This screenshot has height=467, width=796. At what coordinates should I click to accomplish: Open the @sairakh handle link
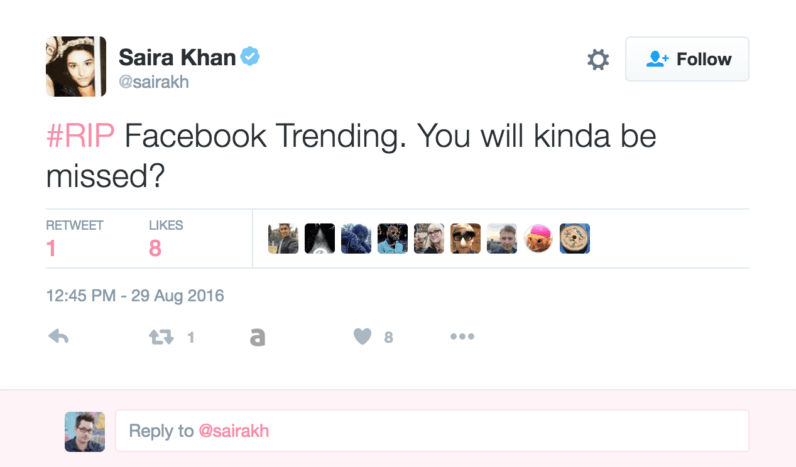(x=154, y=82)
